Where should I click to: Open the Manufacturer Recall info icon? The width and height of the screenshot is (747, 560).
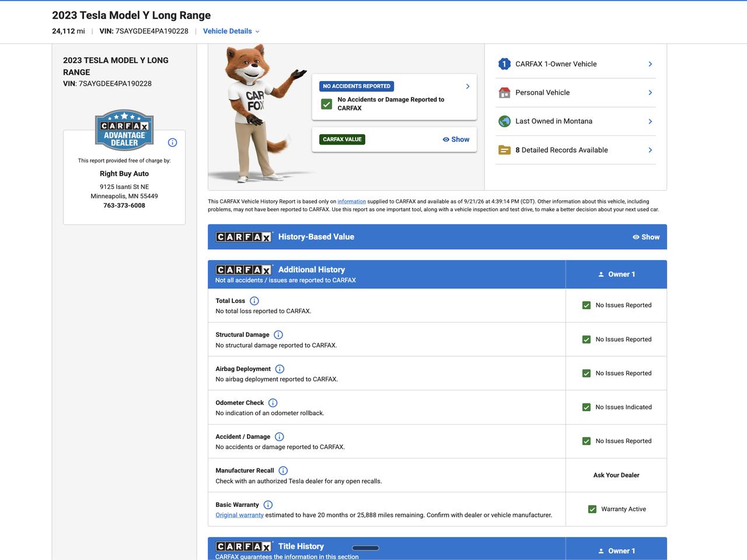click(x=283, y=471)
